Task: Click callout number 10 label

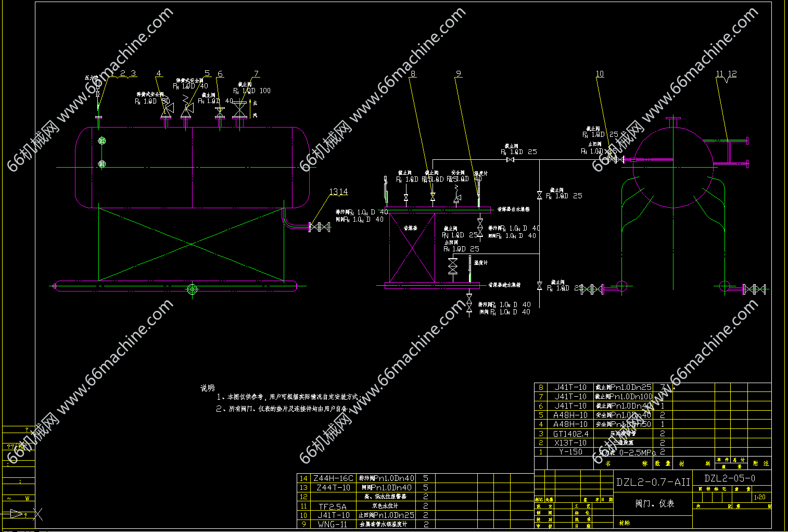Action: coord(600,74)
